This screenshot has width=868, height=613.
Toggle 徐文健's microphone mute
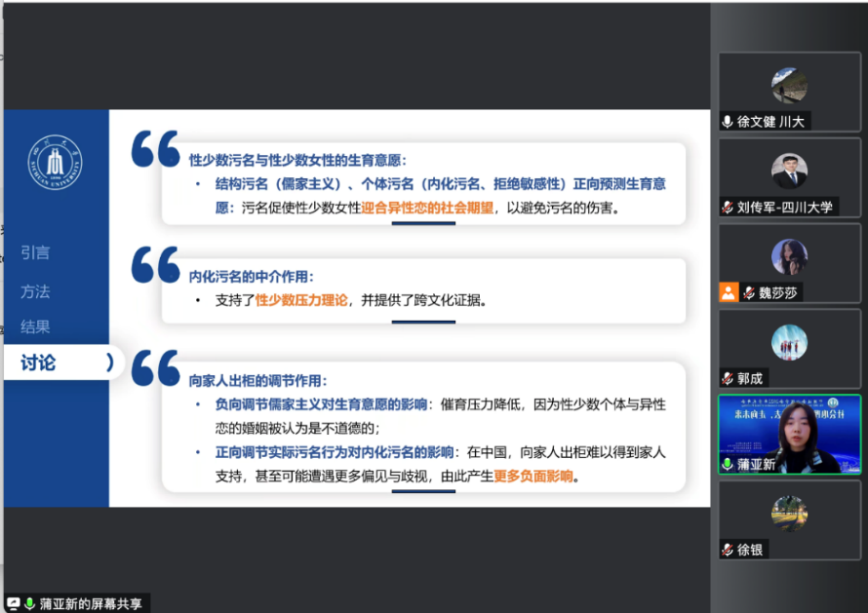coord(730,122)
